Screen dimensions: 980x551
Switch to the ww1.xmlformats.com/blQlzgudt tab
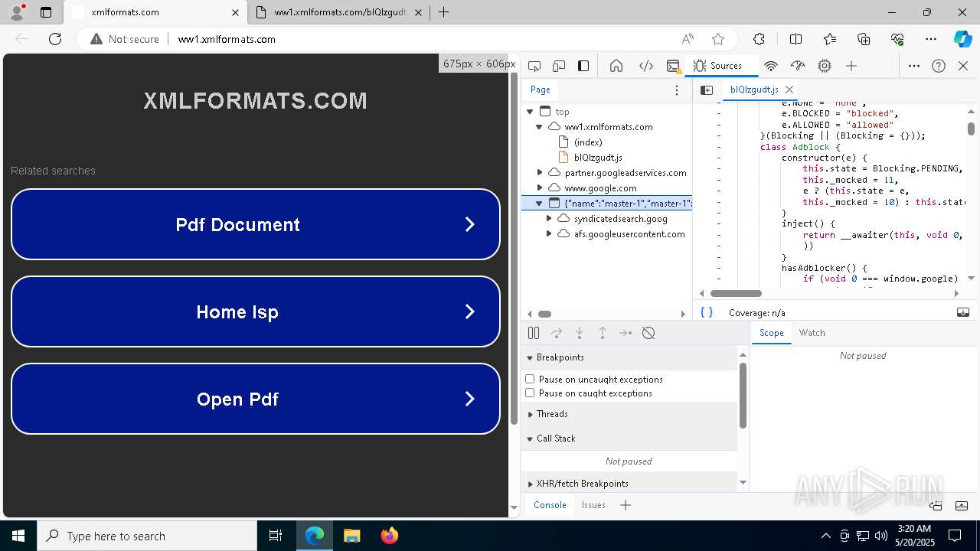click(338, 12)
